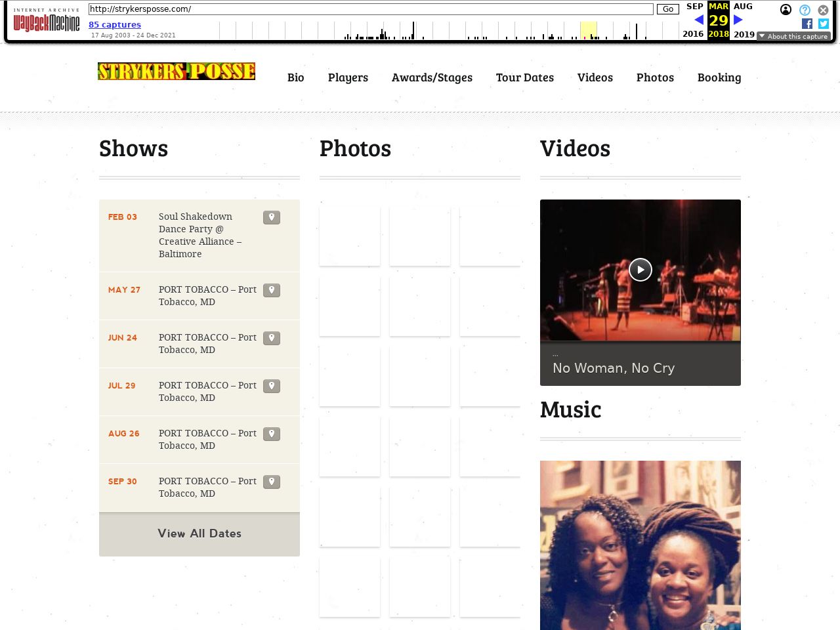840x630 pixels.
Task: Click the map pin icon for FEB 03 show
Action: point(272,217)
